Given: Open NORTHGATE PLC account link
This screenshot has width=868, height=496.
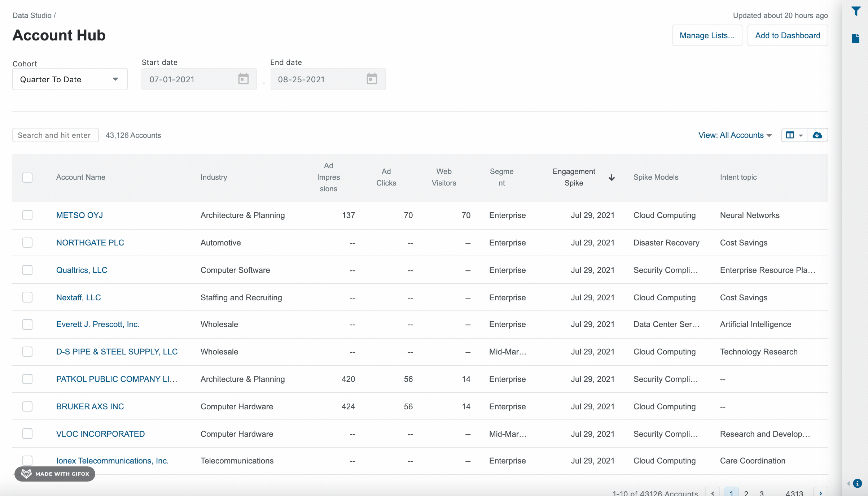Looking at the screenshot, I should tap(90, 243).
